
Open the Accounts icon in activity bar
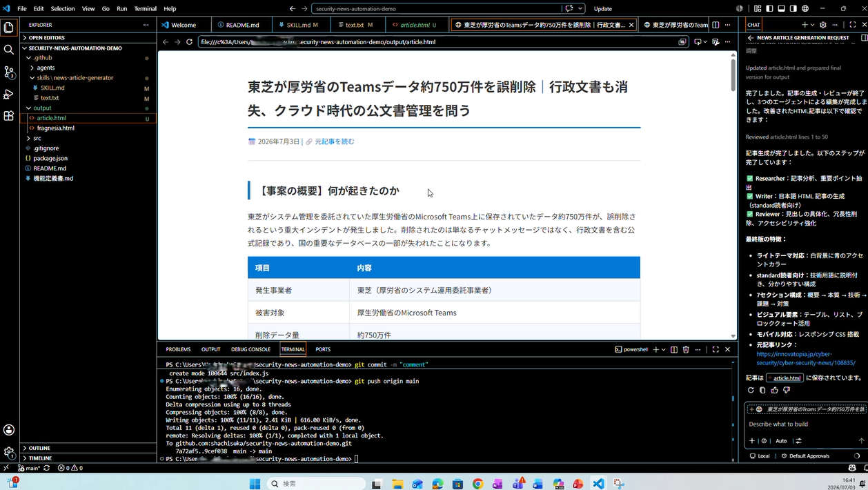click(9, 430)
